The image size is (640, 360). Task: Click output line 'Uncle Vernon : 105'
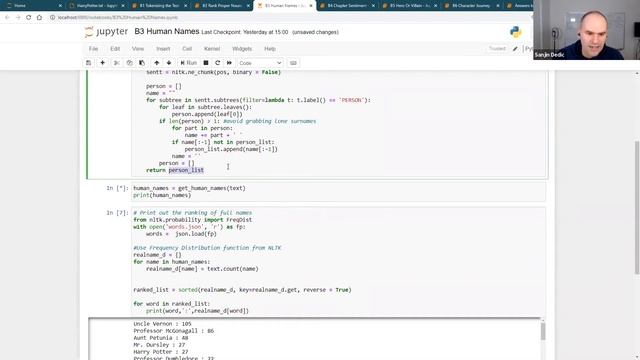pyautogui.click(x=162, y=324)
